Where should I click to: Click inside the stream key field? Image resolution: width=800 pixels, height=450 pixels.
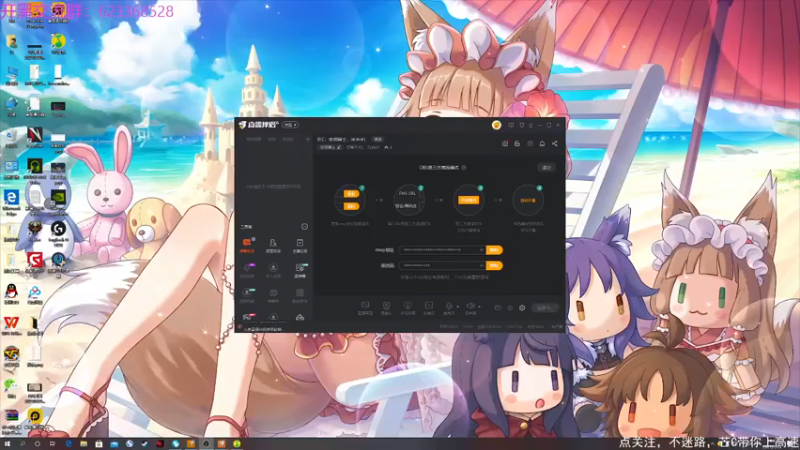[442, 266]
